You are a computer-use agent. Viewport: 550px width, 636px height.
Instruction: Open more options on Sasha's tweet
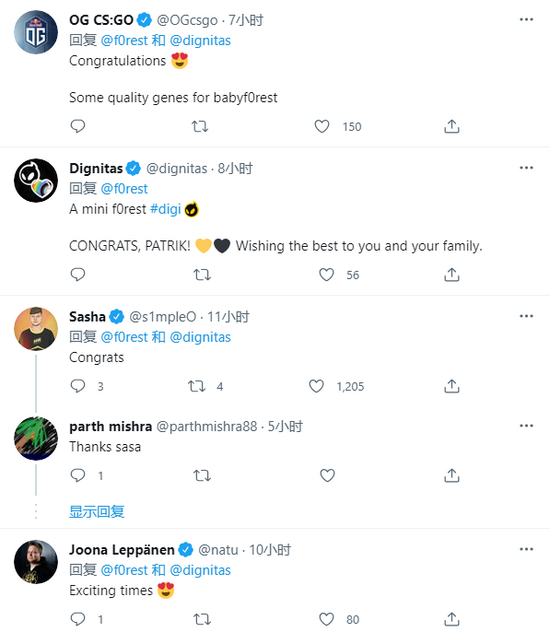tap(526, 316)
